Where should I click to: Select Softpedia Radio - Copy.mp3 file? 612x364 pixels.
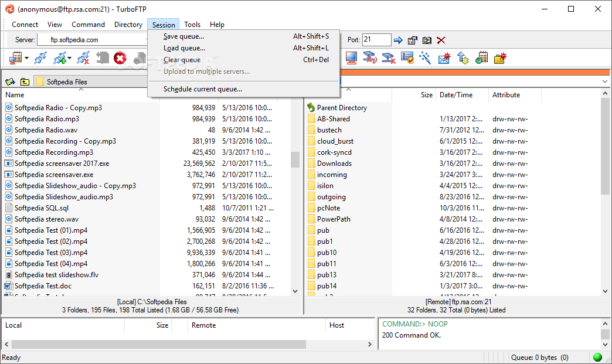[x=58, y=108]
